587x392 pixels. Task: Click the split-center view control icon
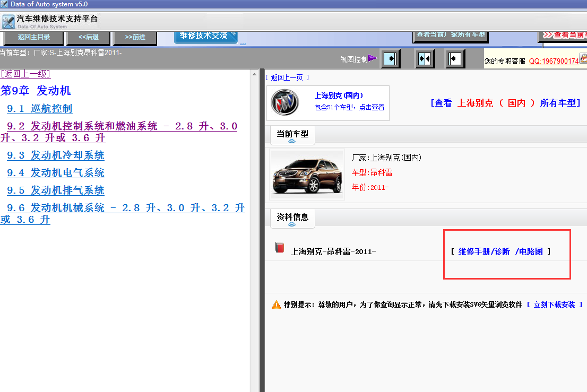click(x=425, y=59)
